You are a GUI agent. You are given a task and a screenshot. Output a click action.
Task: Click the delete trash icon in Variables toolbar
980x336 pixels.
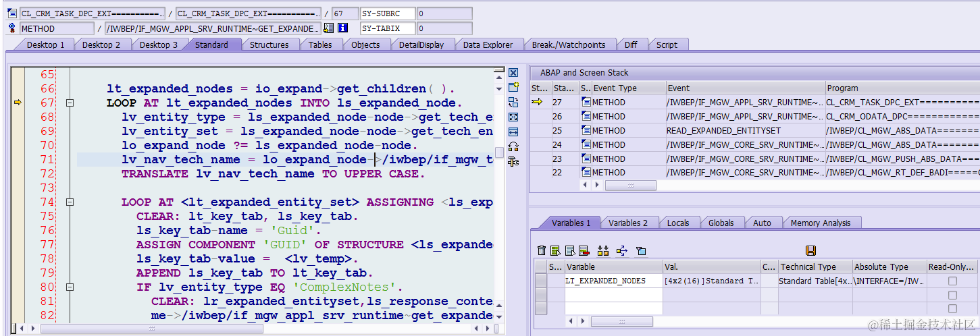542,251
